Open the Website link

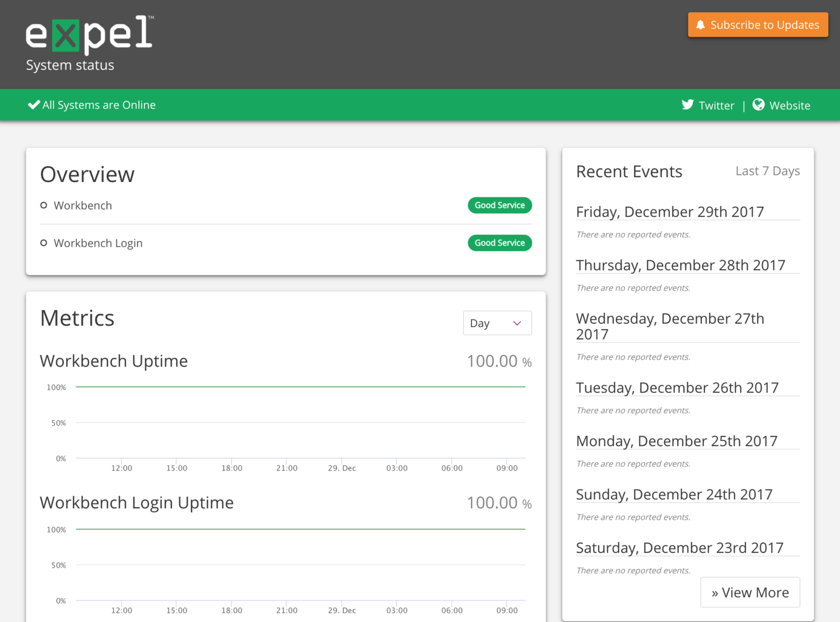click(x=790, y=105)
